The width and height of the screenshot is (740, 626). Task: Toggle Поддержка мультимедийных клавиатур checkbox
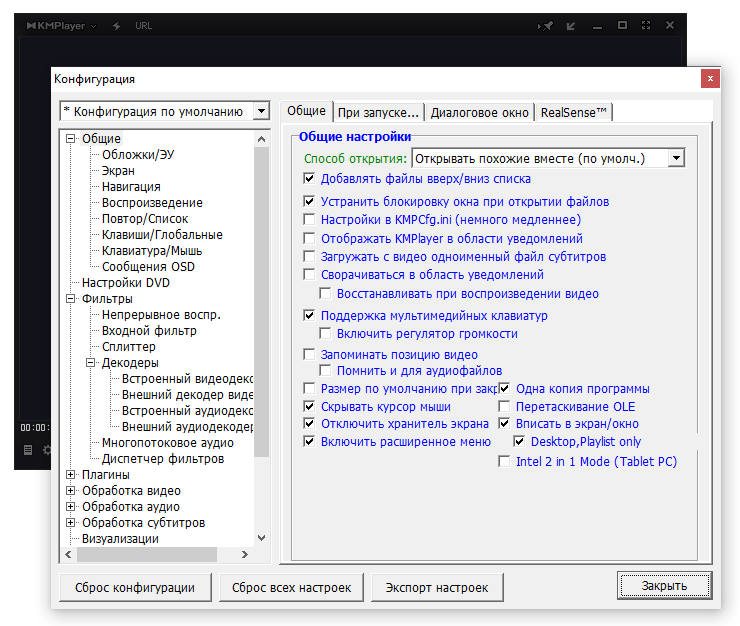309,315
